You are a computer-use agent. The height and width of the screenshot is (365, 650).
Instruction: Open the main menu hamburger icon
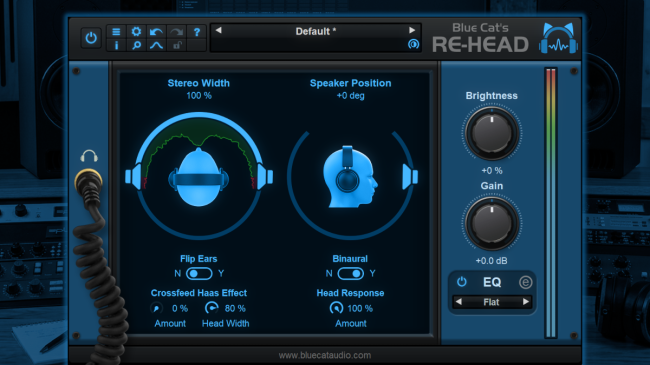coord(116,32)
